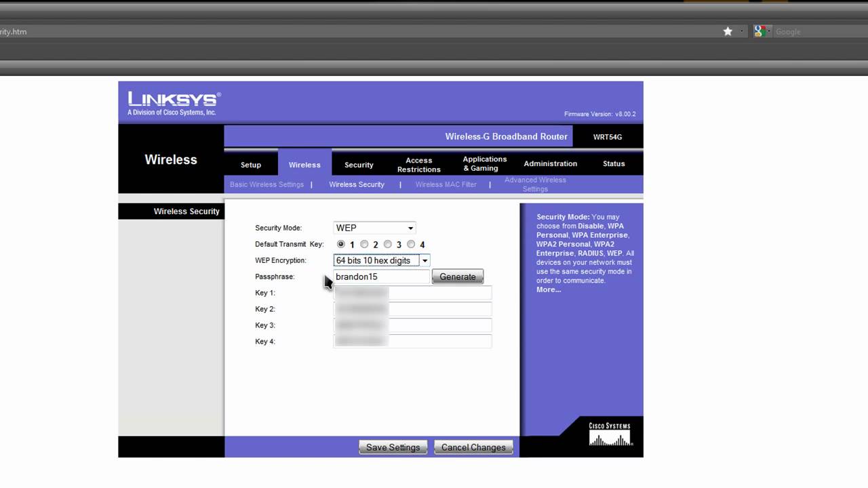Open the Administration tab
Image resolution: width=868 pixels, height=488 pixels.
pos(550,163)
